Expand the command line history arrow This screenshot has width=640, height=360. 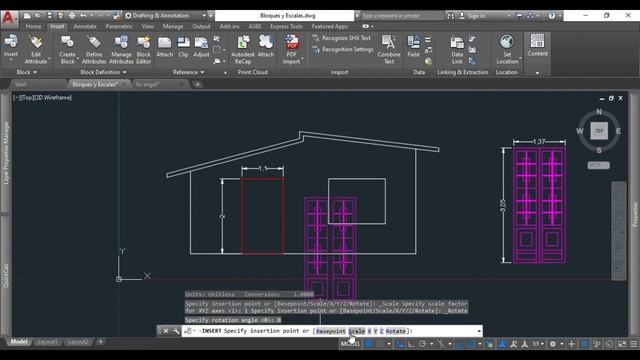(x=479, y=331)
